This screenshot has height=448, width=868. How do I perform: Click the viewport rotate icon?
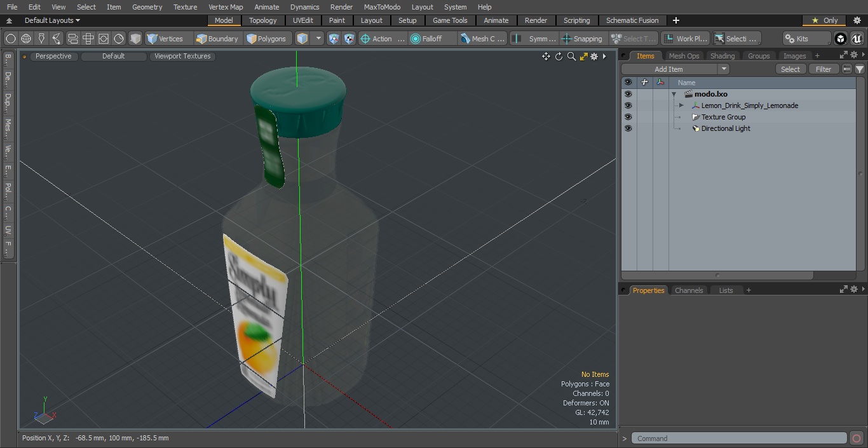(x=559, y=57)
